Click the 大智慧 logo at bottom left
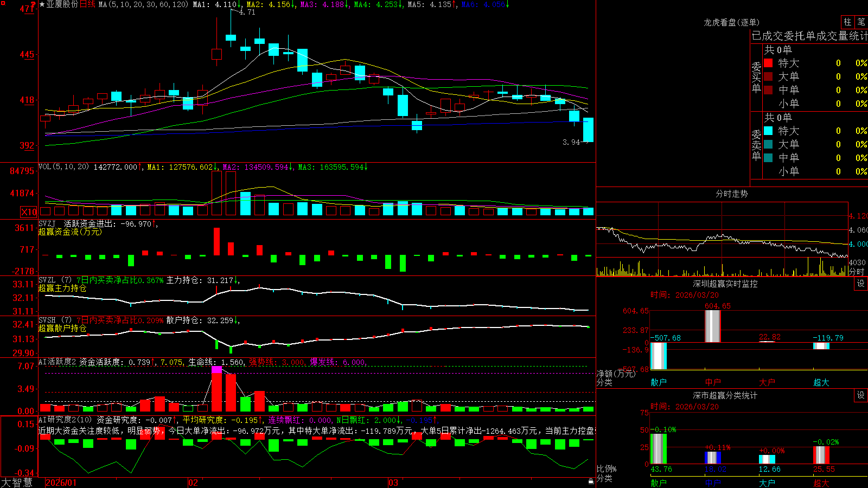The height and width of the screenshot is (488, 868). pyautogui.click(x=17, y=483)
